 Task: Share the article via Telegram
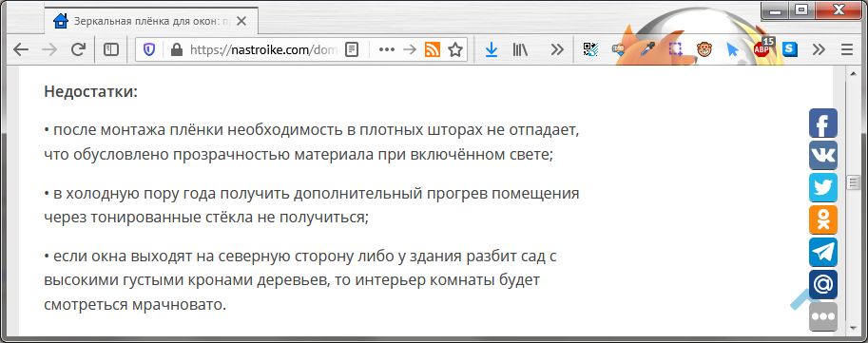pyautogui.click(x=823, y=252)
